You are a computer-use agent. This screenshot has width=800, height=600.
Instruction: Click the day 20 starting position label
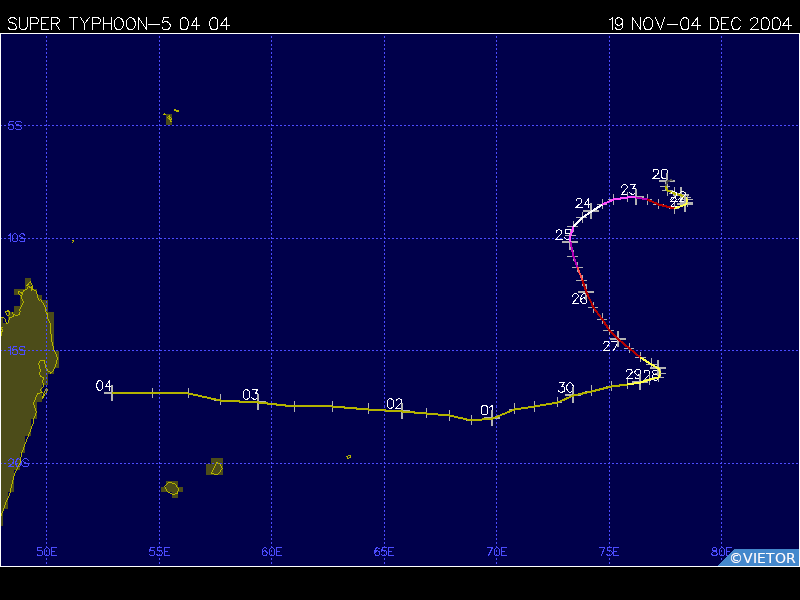tap(660, 174)
